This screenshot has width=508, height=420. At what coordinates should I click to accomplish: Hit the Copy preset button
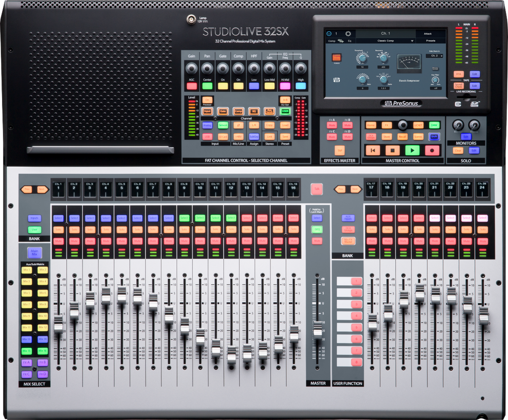click(269, 125)
